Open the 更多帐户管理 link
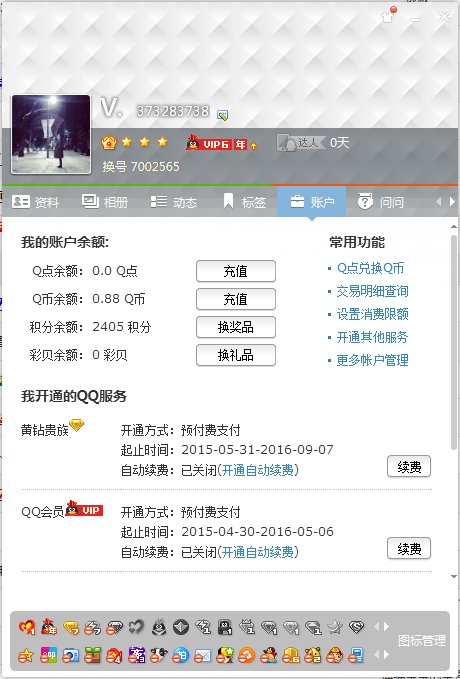460x679 pixels. click(373, 360)
